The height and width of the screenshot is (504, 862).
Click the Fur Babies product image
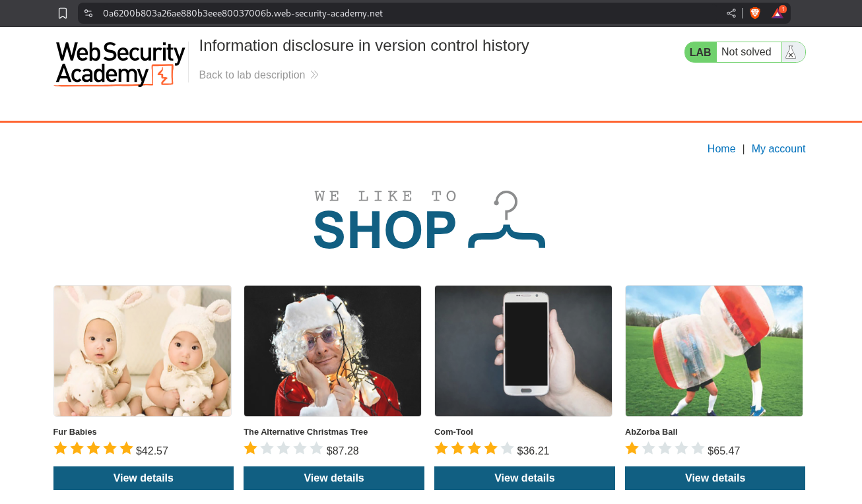click(143, 351)
